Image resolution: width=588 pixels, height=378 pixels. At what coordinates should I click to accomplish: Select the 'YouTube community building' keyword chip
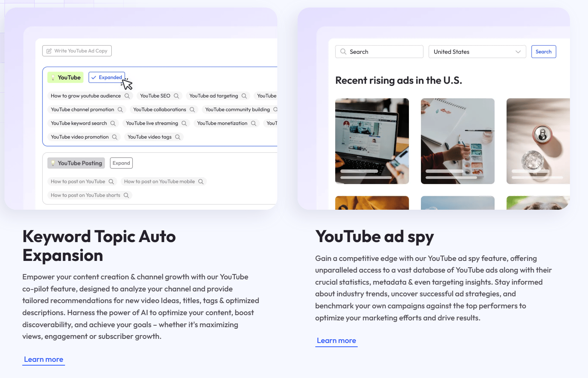pyautogui.click(x=240, y=110)
